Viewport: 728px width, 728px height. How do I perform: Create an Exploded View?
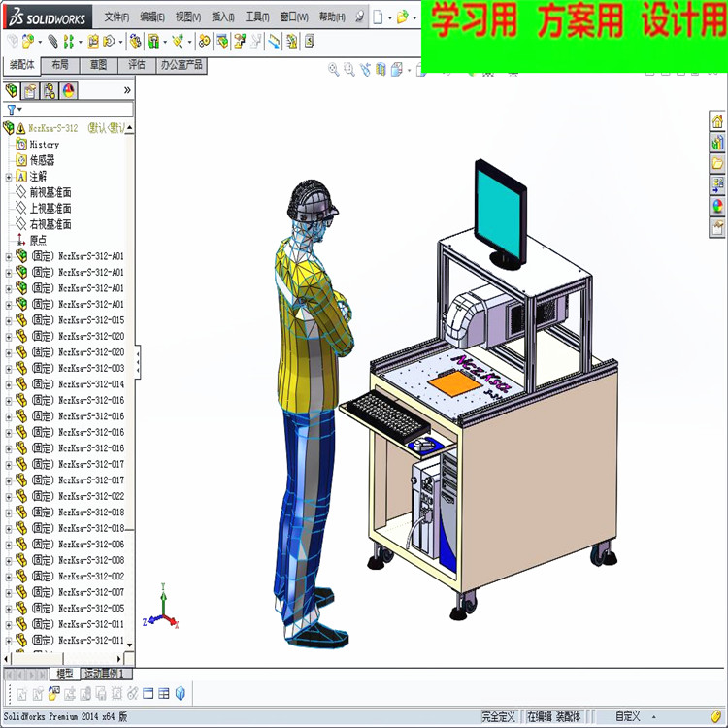click(x=240, y=42)
